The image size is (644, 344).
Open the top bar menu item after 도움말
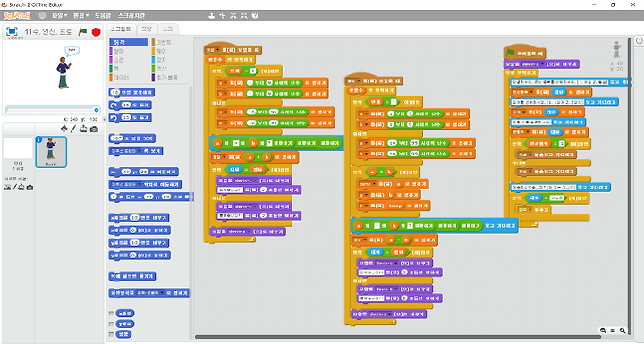tap(131, 15)
